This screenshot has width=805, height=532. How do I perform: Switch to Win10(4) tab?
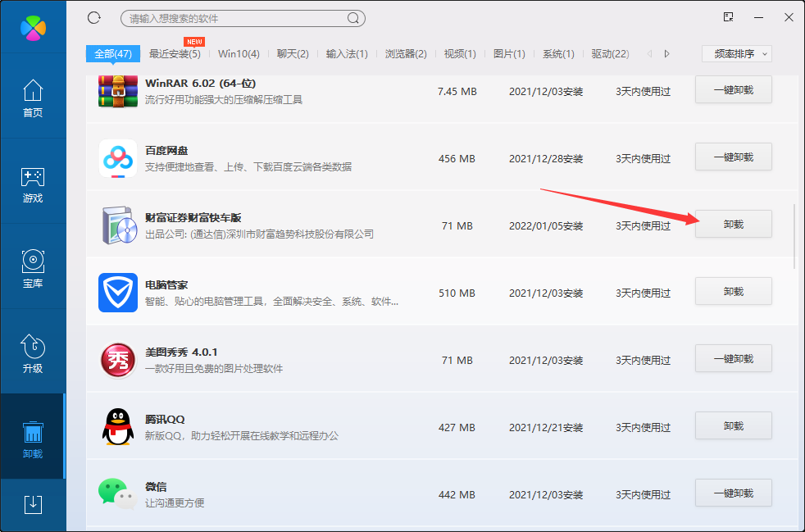tap(239, 54)
